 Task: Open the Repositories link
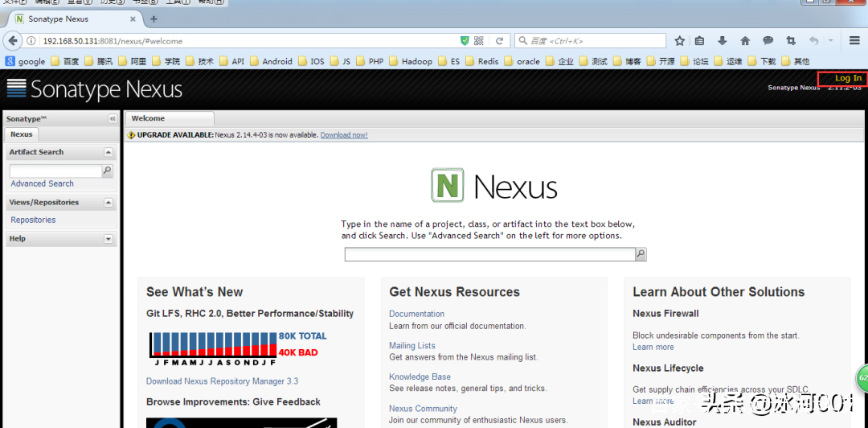pos(33,220)
